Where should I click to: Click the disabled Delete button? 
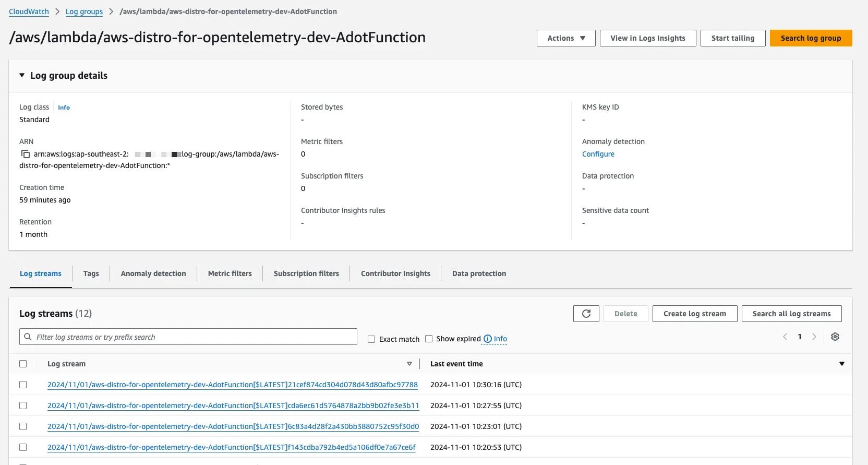click(x=625, y=314)
